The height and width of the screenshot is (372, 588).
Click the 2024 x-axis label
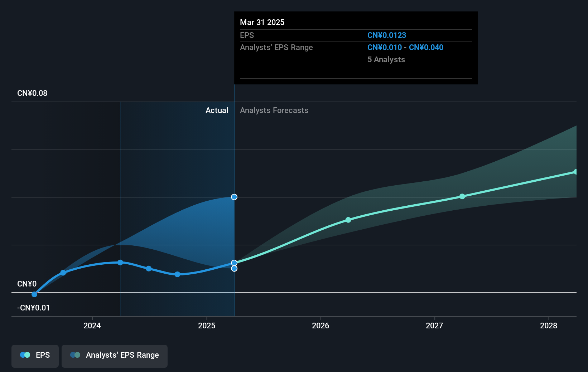pyautogui.click(x=92, y=325)
